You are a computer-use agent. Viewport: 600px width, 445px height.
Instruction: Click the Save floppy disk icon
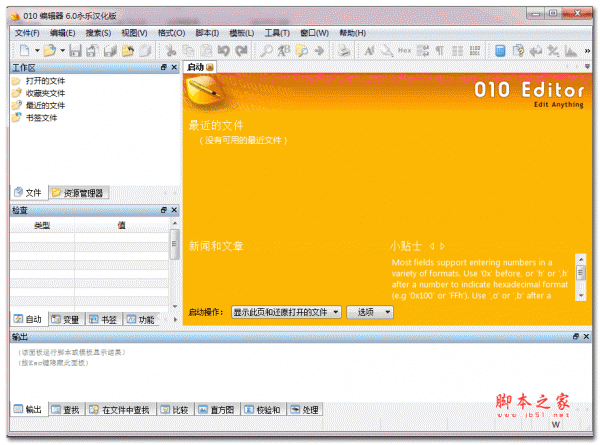click(75, 51)
